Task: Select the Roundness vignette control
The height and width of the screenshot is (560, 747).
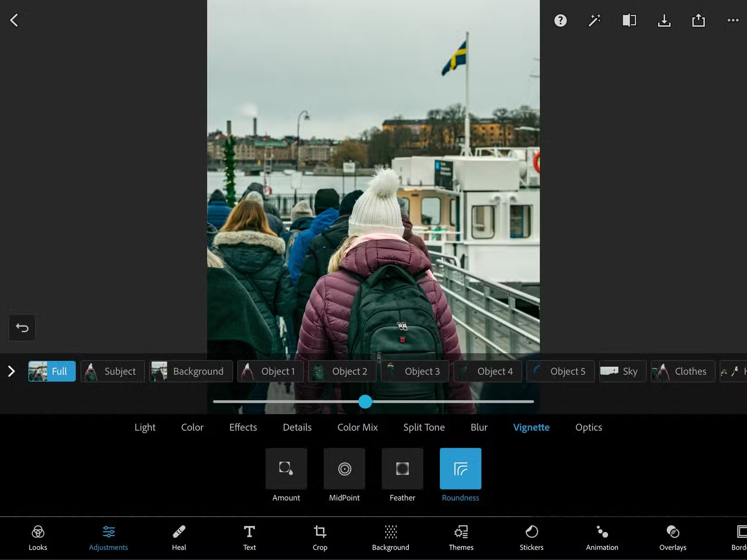Action: [x=460, y=469]
